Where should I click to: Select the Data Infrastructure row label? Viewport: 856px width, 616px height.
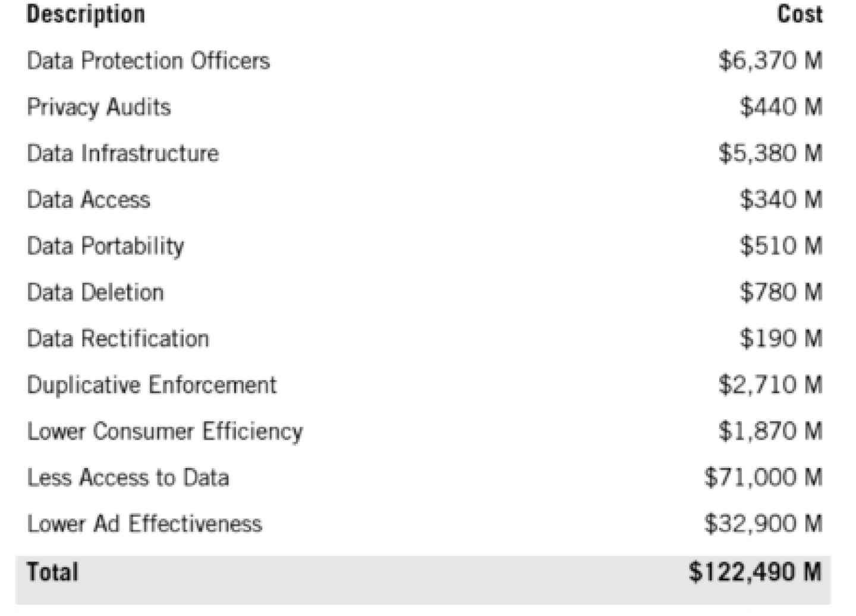(x=123, y=153)
